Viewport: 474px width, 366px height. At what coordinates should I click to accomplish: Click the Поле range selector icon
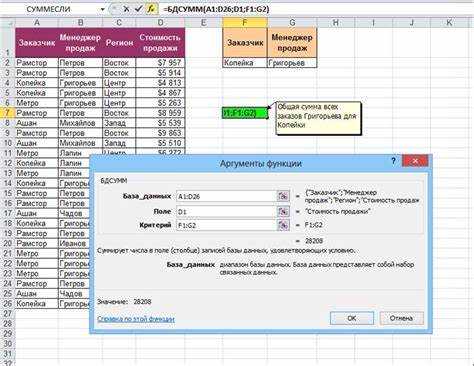(x=283, y=211)
